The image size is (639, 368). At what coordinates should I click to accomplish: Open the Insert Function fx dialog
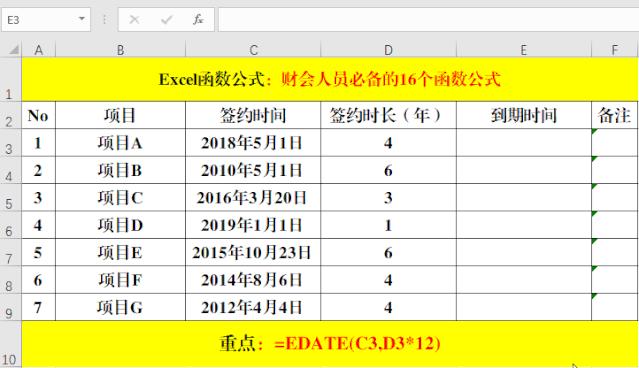coord(198,19)
